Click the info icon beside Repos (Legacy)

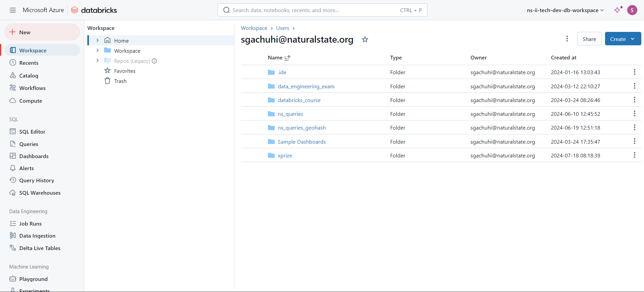click(x=154, y=61)
